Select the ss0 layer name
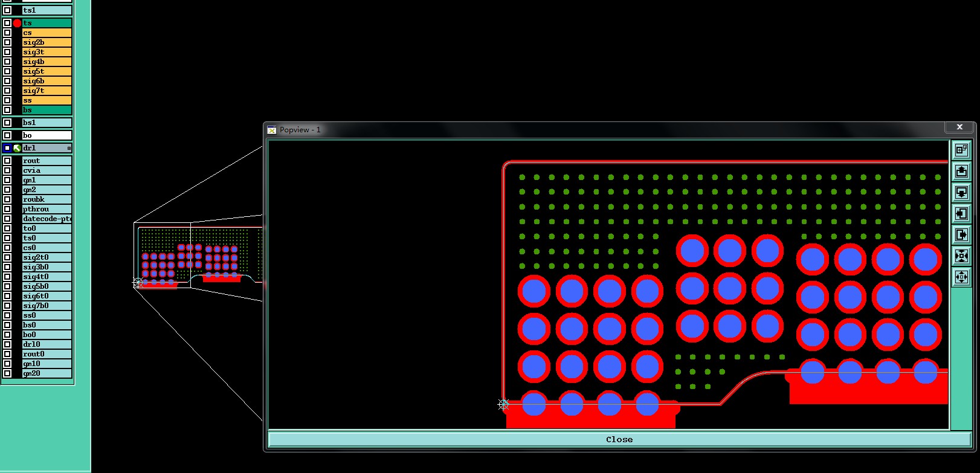This screenshot has width=980, height=473. (x=47, y=315)
